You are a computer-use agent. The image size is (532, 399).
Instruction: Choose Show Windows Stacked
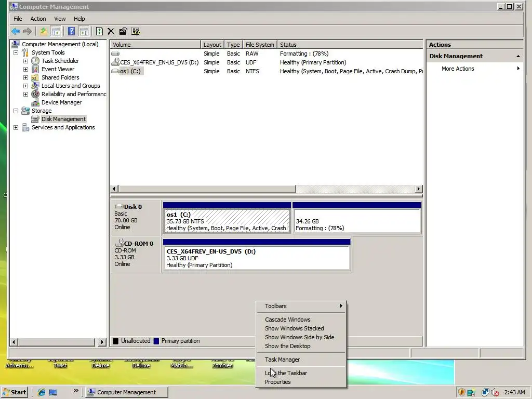point(301,328)
